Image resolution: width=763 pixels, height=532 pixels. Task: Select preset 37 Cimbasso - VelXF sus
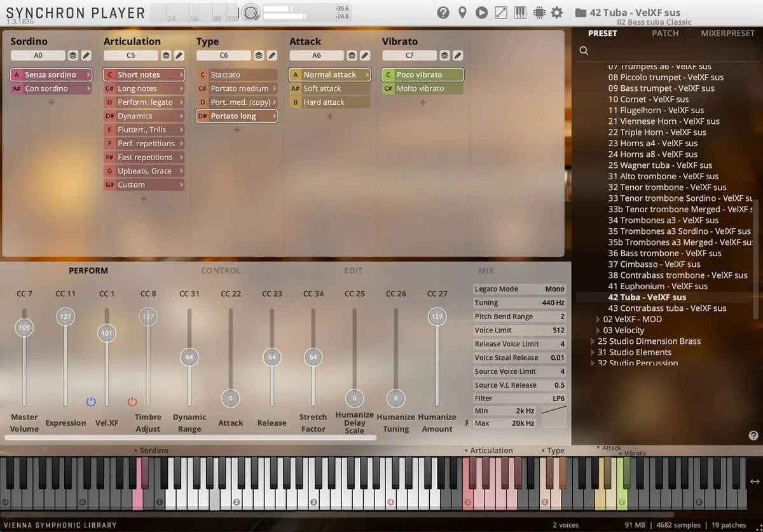pos(654,264)
